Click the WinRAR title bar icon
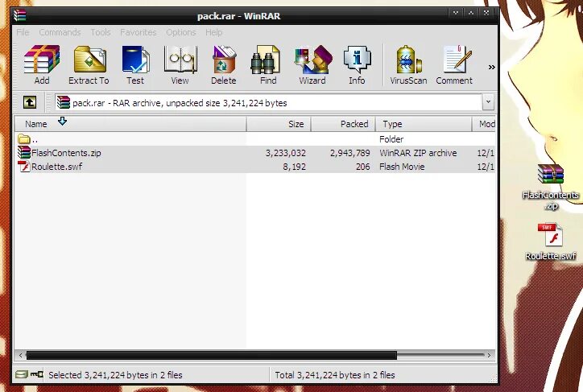Image resolution: width=583 pixels, height=392 pixels. coord(19,15)
